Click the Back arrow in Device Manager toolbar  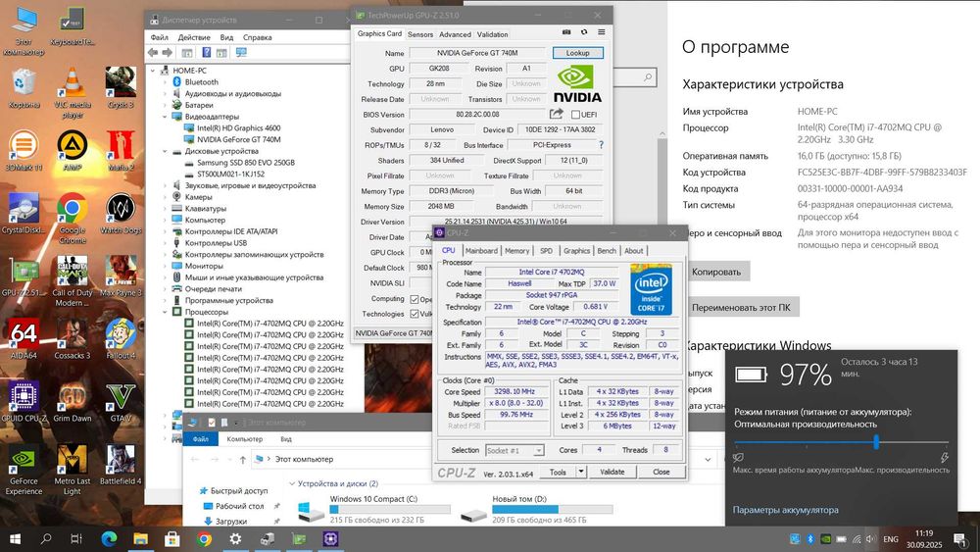(x=153, y=53)
